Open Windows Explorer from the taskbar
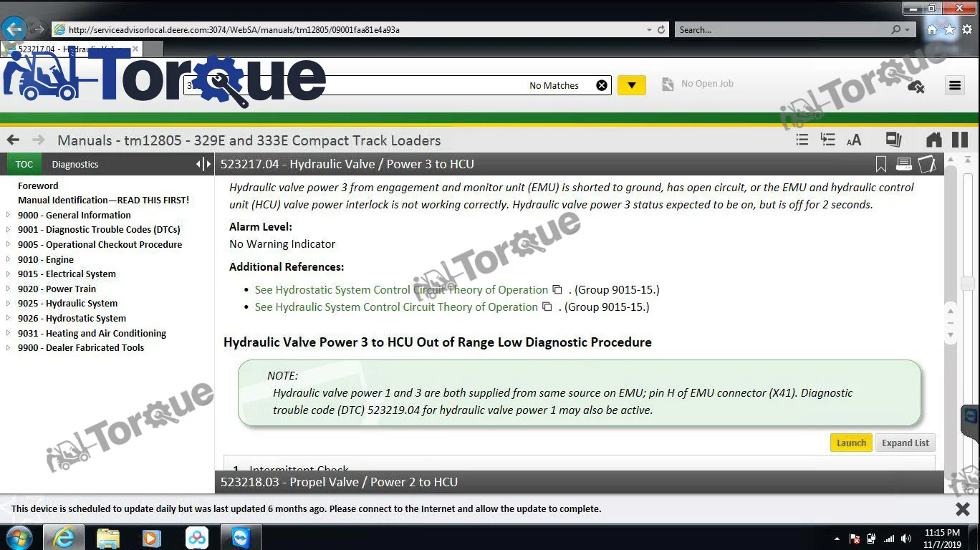Image resolution: width=980 pixels, height=550 pixels. click(107, 537)
